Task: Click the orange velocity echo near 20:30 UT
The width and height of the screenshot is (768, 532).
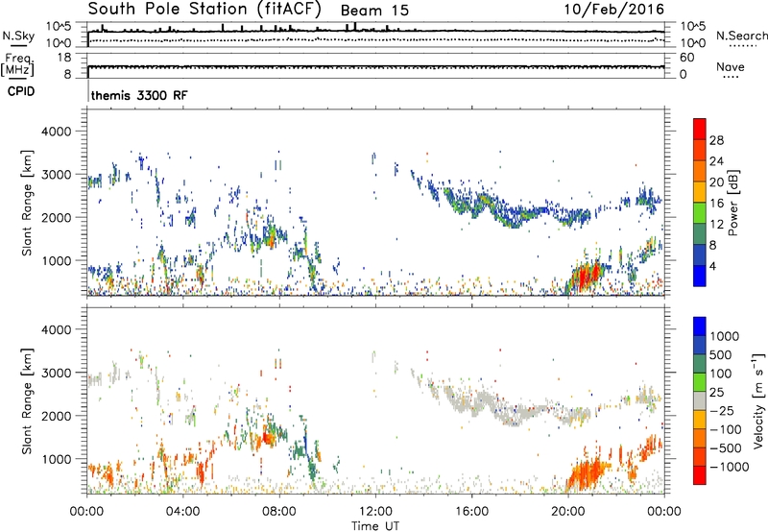Action: point(588,472)
